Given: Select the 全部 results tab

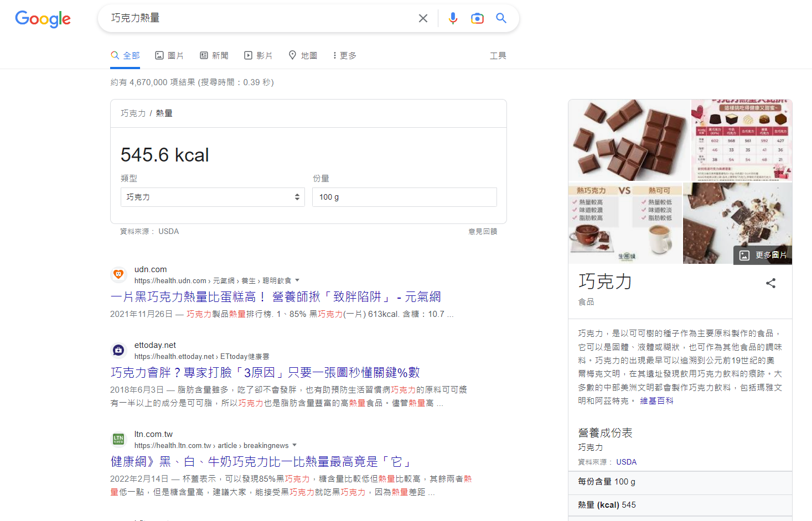Looking at the screenshot, I should [125, 55].
